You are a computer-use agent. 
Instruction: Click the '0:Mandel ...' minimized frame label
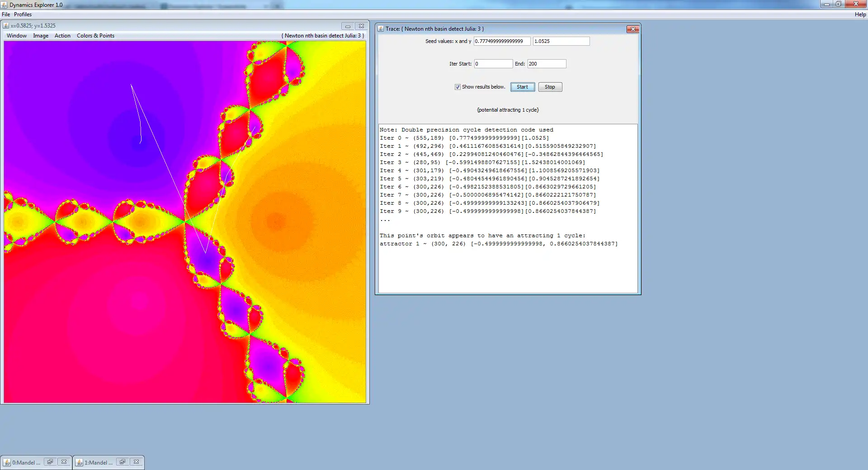tap(26, 462)
